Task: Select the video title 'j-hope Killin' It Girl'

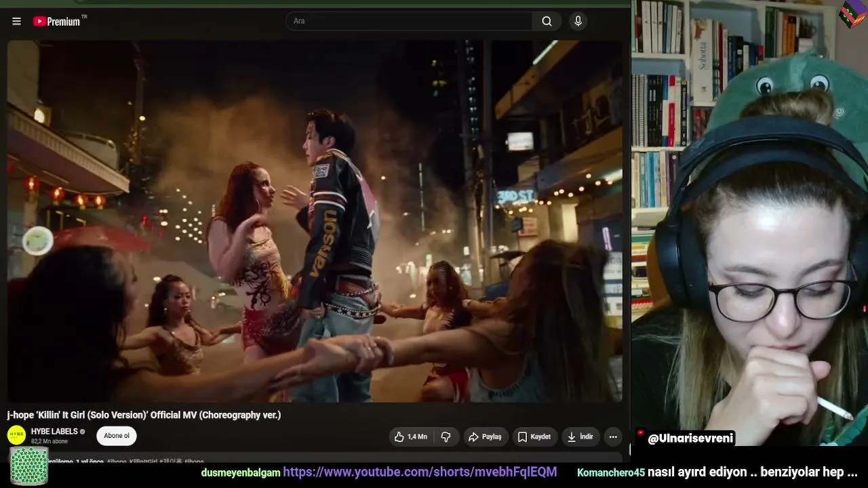Action: [x=144, y=415]
